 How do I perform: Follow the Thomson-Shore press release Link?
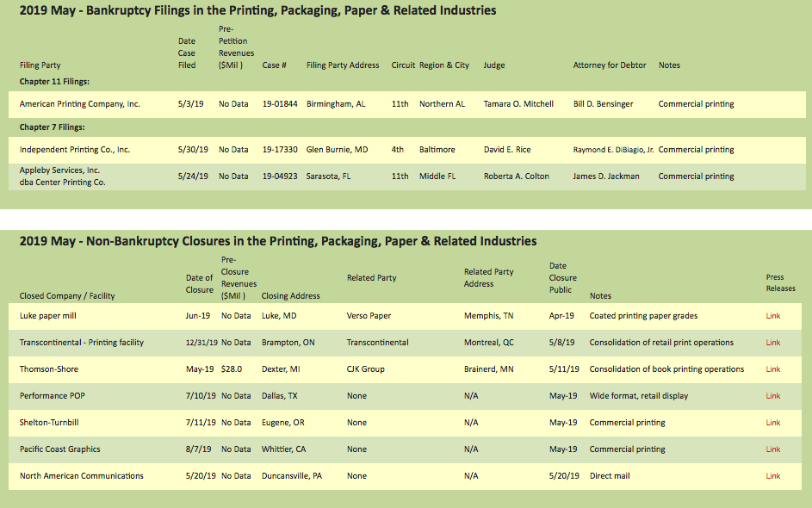[x=772, y=369]
